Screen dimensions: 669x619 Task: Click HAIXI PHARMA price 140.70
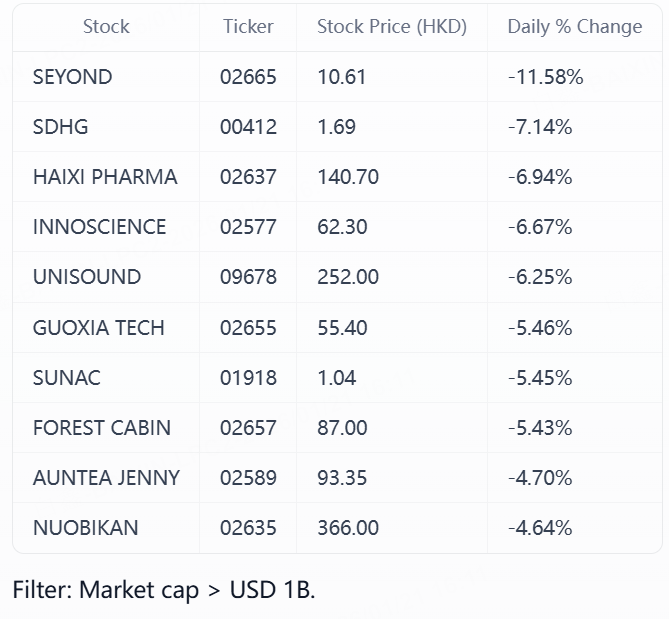(x=348, y=177)
